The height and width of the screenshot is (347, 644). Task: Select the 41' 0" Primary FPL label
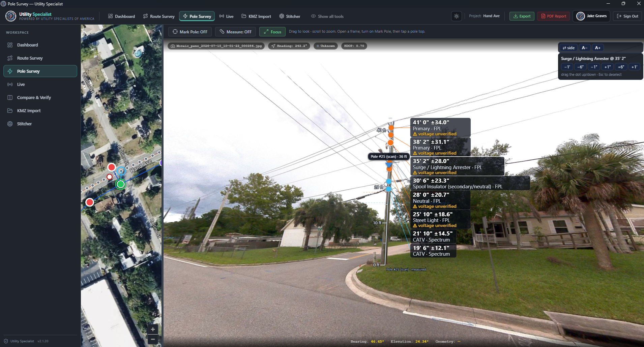[x=440, y=128]
